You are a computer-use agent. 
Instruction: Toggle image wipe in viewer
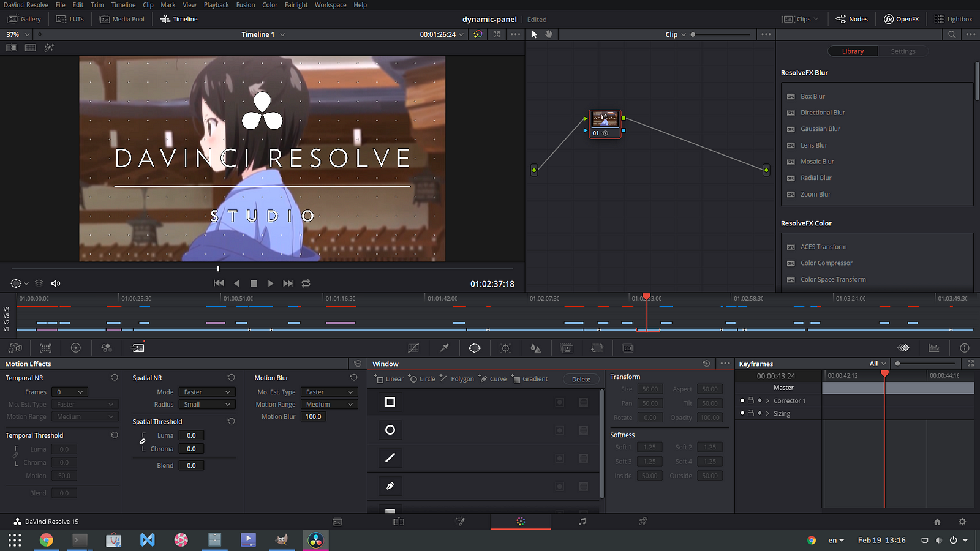(x=12, y=47)
